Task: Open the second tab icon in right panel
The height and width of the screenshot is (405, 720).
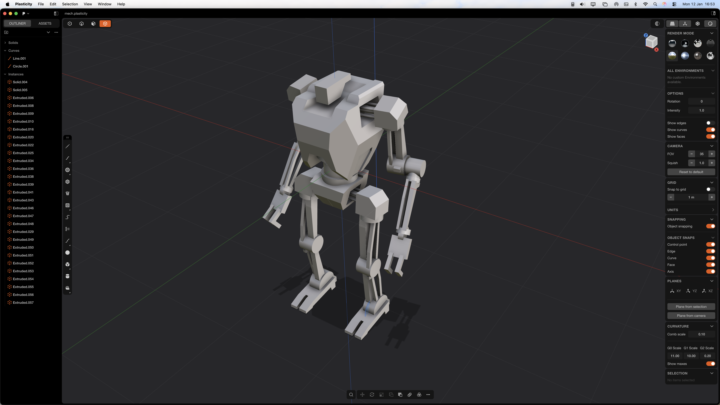Action: tap(685, 23)
